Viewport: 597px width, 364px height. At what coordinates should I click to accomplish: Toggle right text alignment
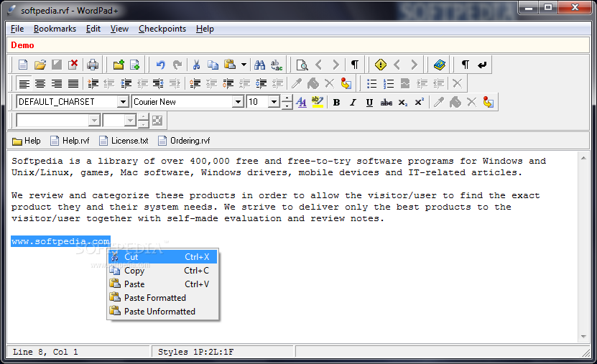[57, 83]
